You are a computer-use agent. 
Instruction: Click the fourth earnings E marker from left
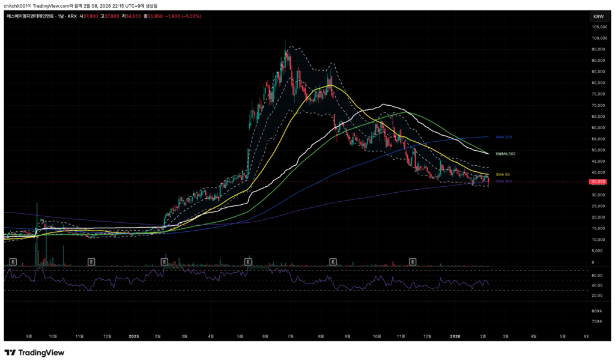click(247, 262)
